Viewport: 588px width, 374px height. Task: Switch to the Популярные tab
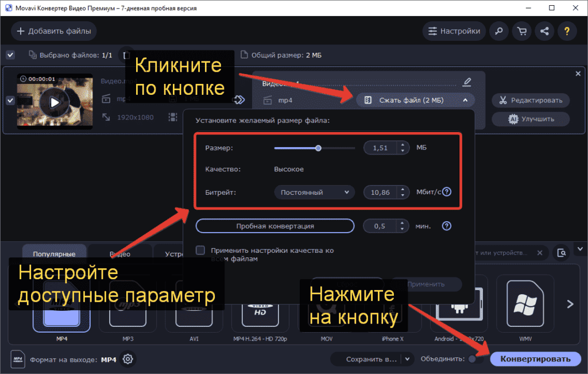pos(55,254)
